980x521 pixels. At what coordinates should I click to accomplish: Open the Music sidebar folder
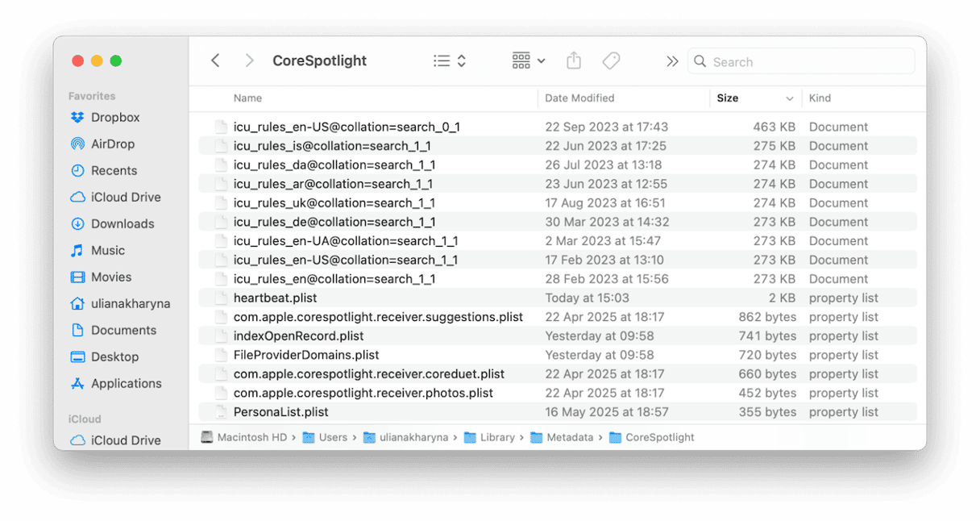tap(107, 250)
